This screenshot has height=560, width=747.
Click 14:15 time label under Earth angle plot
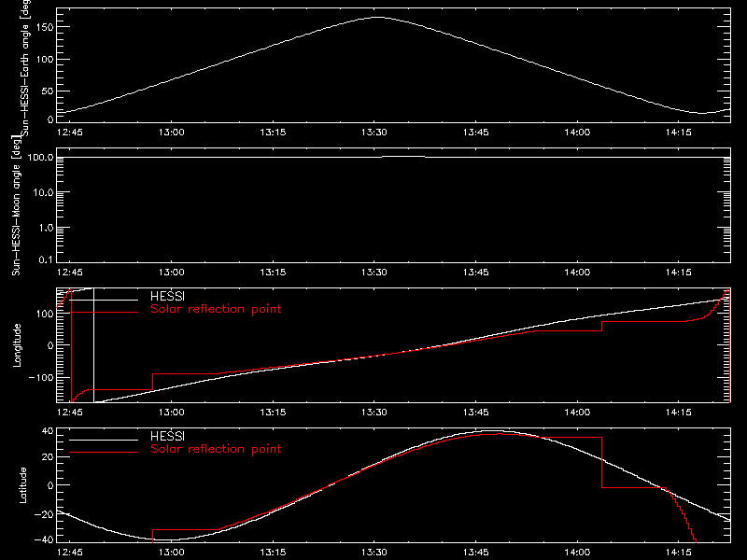pos(679,132)
